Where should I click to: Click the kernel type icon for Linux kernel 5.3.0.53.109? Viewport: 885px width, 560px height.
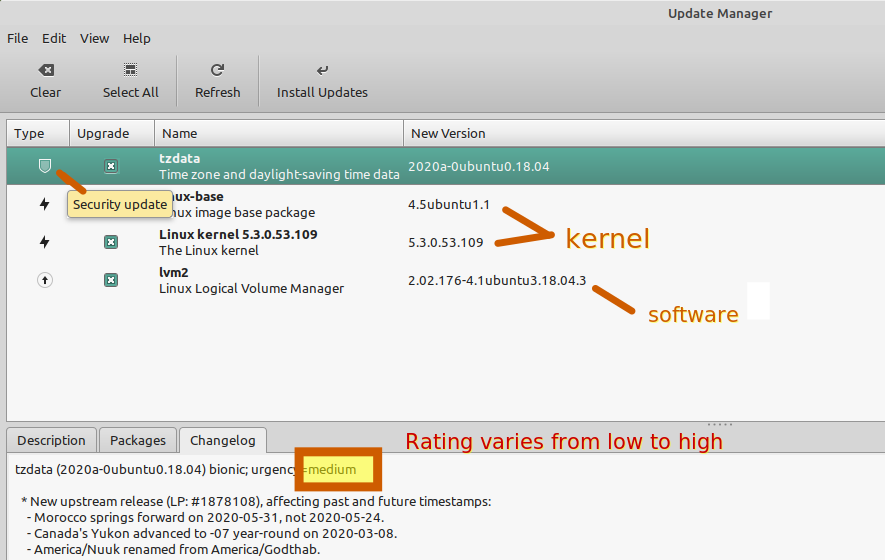(x=44, y=242)
